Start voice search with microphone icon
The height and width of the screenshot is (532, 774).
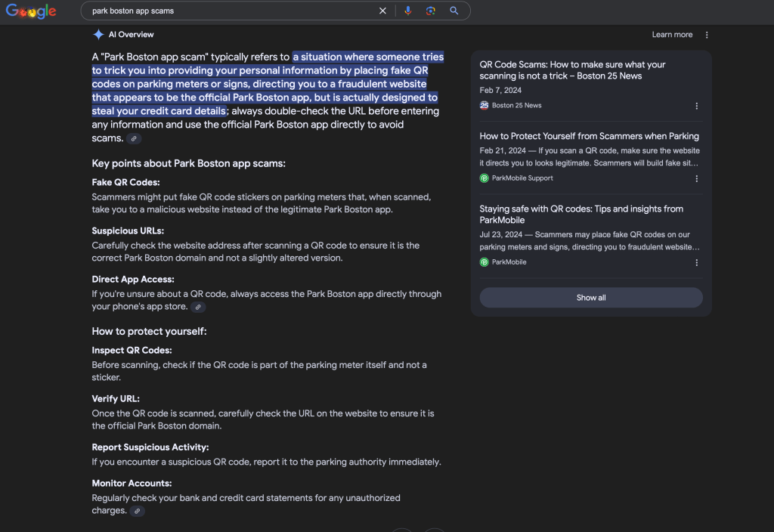click(x=408, y=11)
